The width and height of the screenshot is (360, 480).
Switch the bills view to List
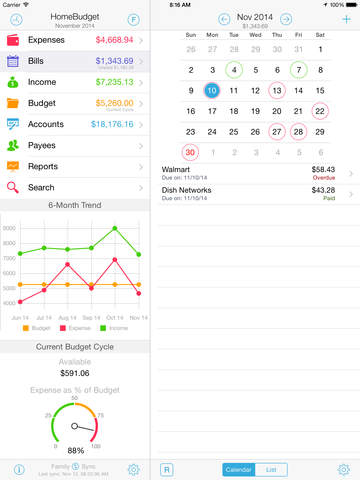click(271, 470)
